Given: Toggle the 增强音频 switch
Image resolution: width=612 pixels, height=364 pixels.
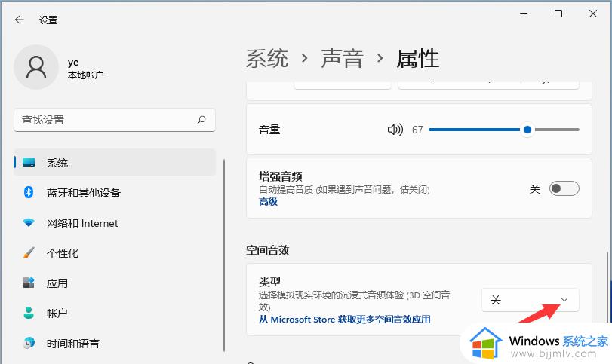Looking at the screenshot, I should point(564,188).
